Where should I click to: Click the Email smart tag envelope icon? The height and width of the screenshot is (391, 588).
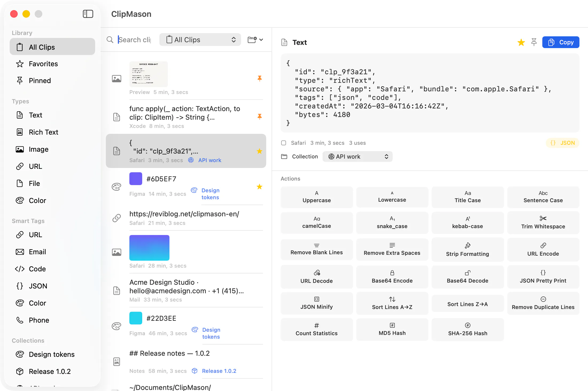click(20, 252)
